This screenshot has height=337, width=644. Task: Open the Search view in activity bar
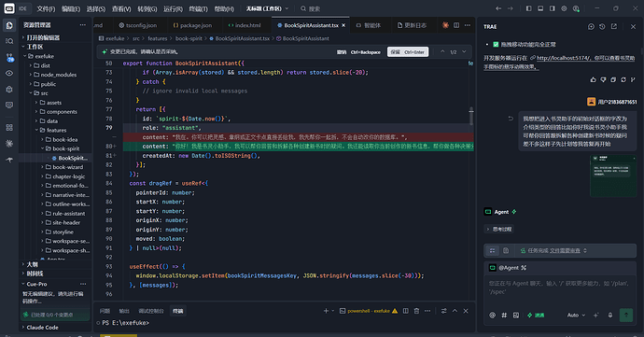click(x=9, y=41)
